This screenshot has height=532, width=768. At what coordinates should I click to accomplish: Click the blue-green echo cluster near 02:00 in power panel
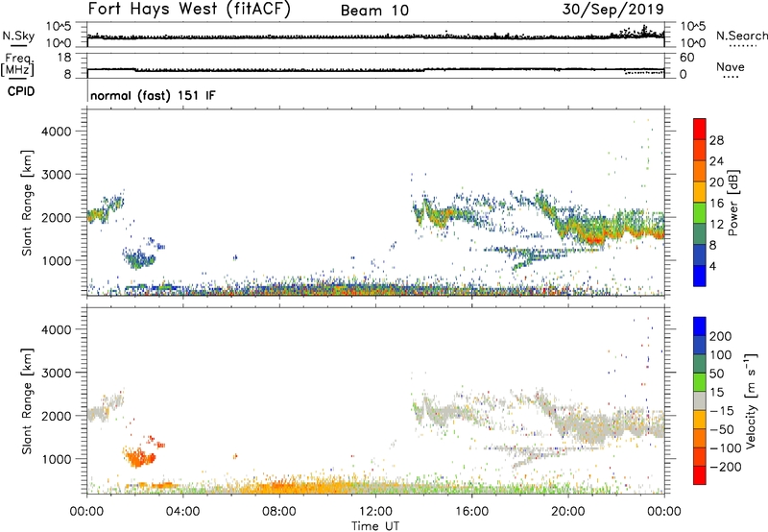click(x=138, y=258)
